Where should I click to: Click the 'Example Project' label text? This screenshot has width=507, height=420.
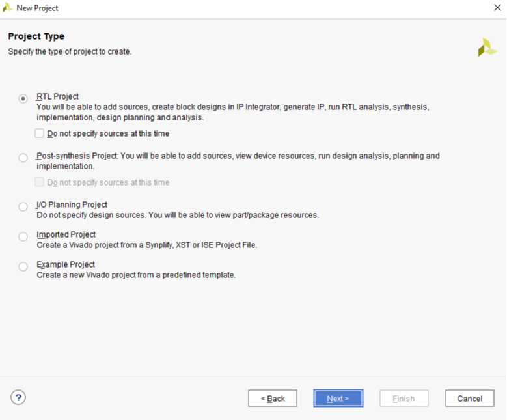coord(66,264)
